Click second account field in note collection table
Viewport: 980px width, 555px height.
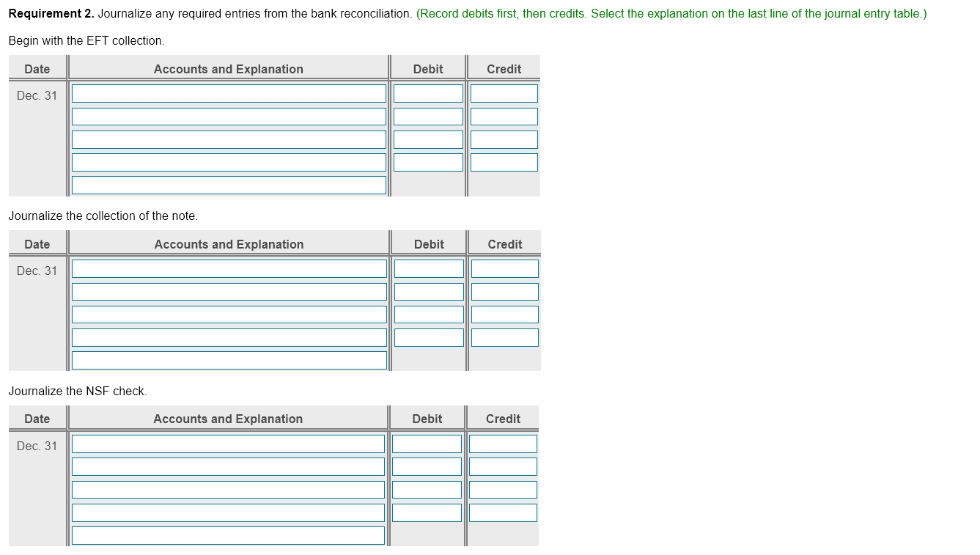(x=229, y=292)
